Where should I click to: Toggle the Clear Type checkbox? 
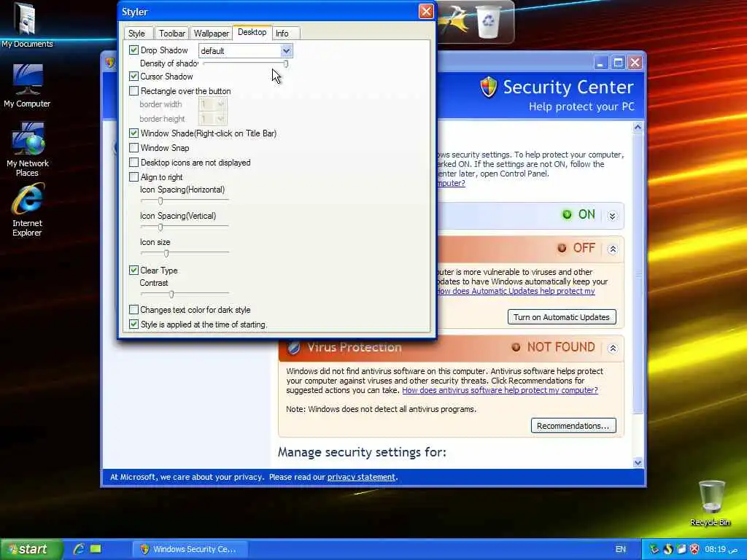click(134, 271)
